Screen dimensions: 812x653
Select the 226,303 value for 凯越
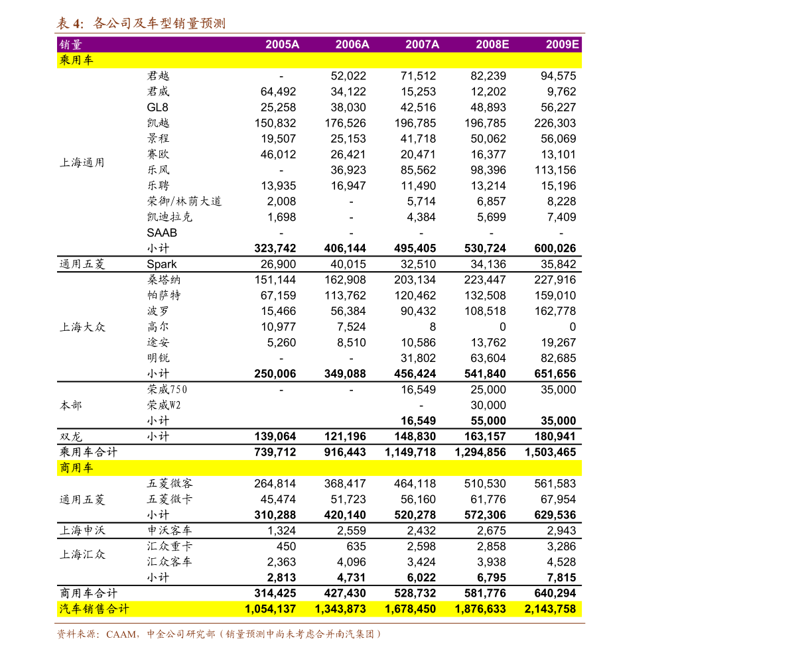[x=555, y=123]
